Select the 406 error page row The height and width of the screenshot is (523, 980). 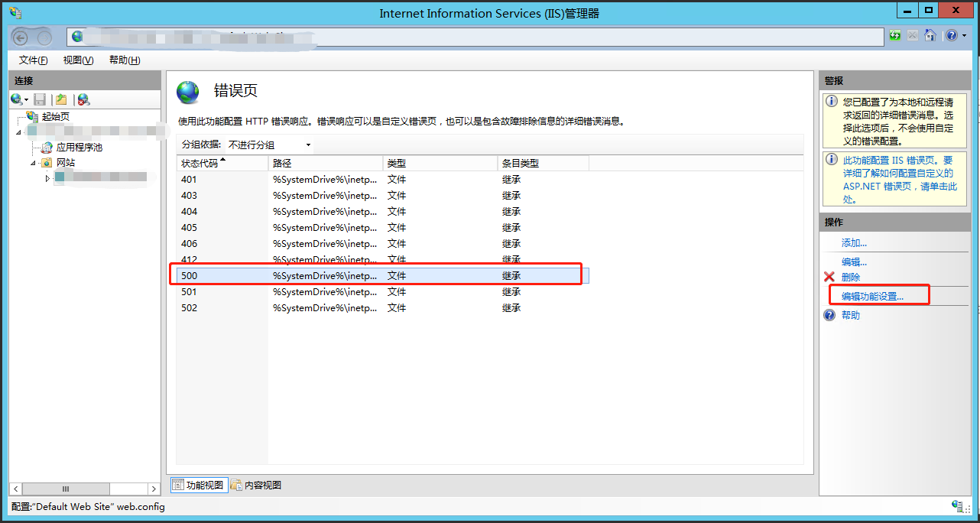coord(382,243)
